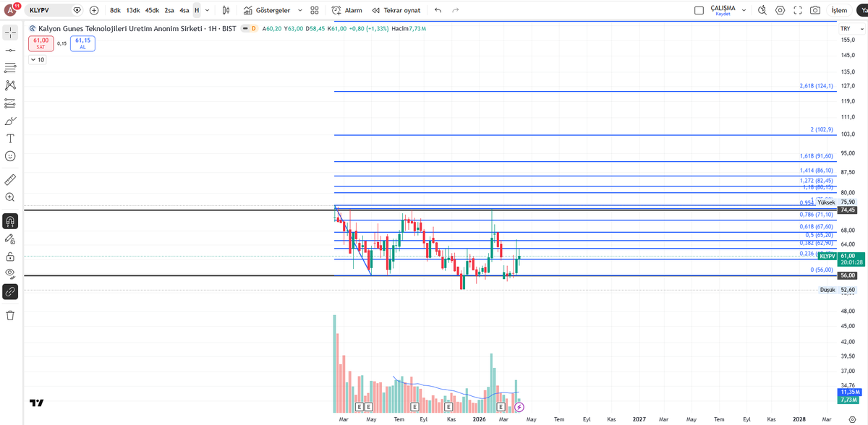Click the 61,00 SAT sell button
Viewport: 868px width, 425px height.
click(41, 43)
